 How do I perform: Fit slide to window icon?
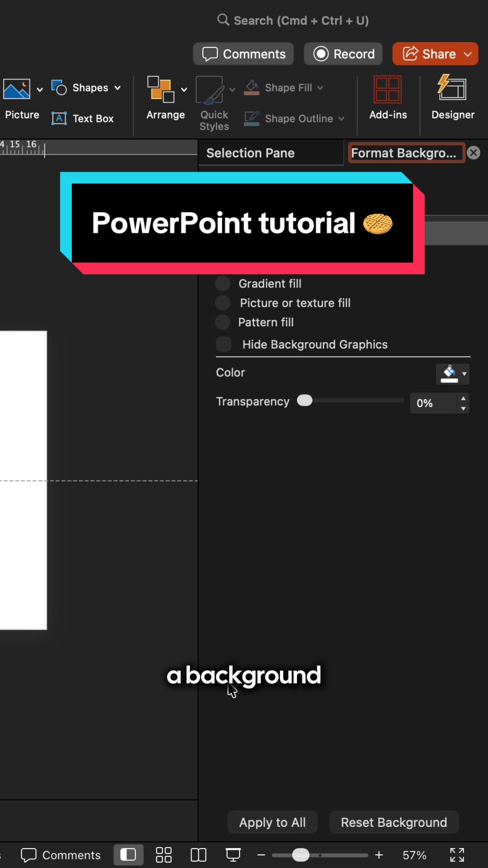click(x=457, y=855)
